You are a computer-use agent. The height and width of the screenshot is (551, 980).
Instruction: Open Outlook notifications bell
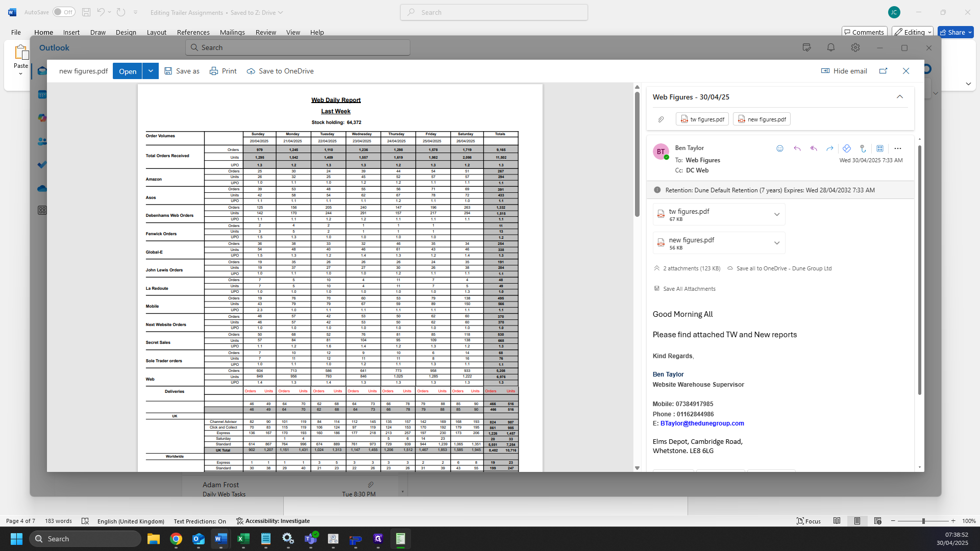click(831, 47)
